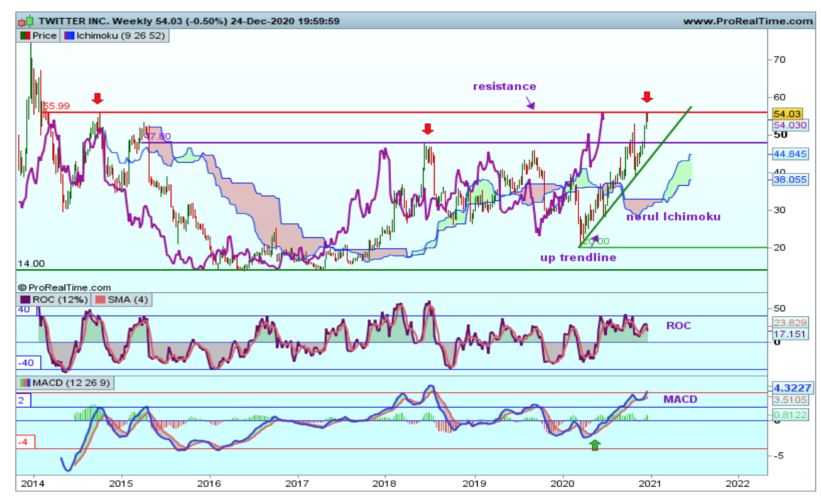Click the green 20.00 level label
This screenshot has width=821, height=504.
(x=596, y=241)
